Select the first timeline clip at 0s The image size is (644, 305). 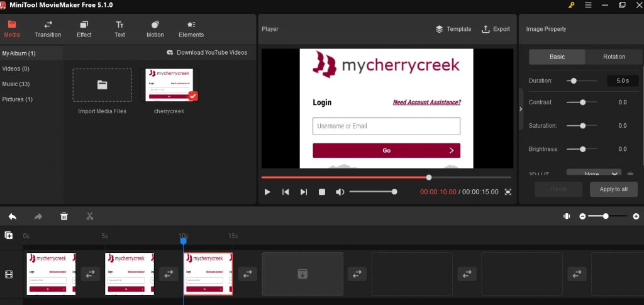[x=52, y=274]
